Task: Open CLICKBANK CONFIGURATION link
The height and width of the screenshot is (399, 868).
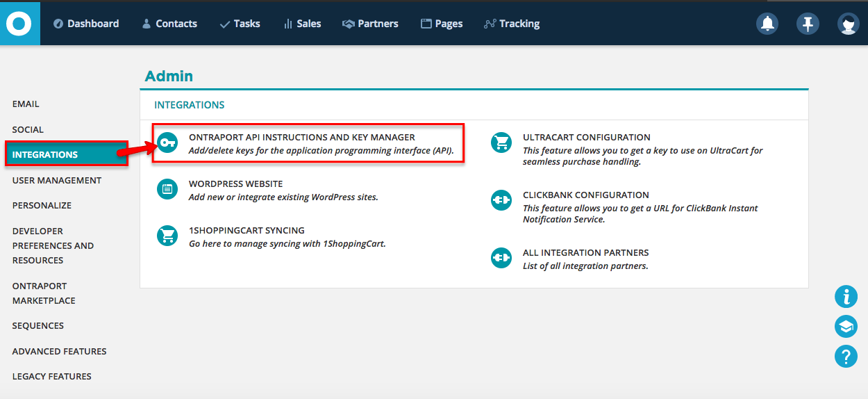Action: point(586,195)
